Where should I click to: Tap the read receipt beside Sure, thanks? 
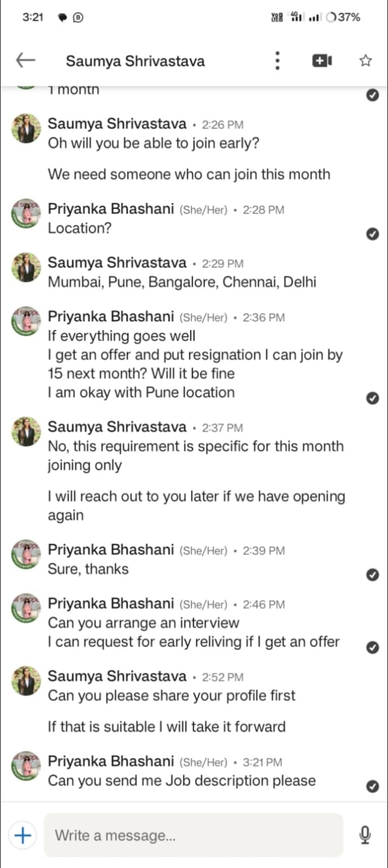click(372, 575)
